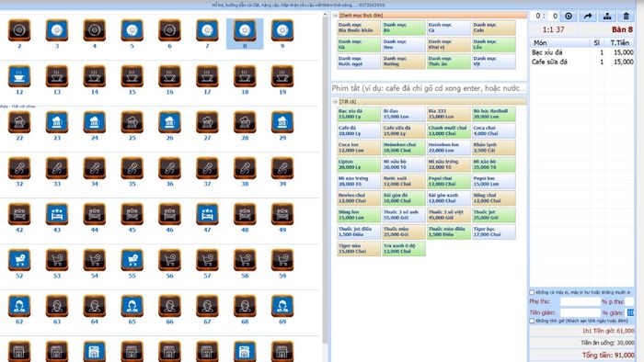Open the Danh mục Nước ngọt category
The image size is (644, 362).
359,62
